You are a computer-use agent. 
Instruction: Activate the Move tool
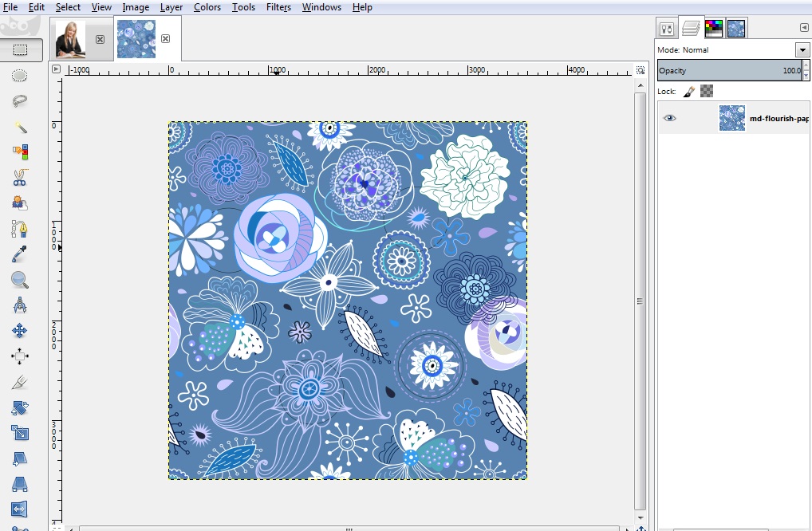pyautogui.click(x=20, y=331)
